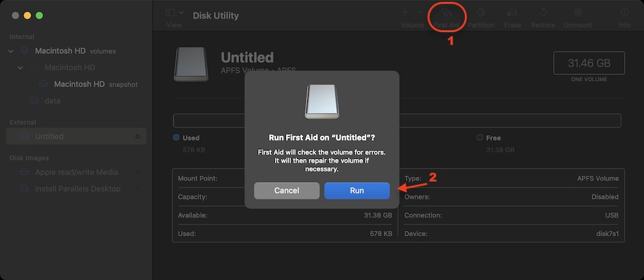
Task: Click the Erase toolbar icon
Action: point(513,13)
